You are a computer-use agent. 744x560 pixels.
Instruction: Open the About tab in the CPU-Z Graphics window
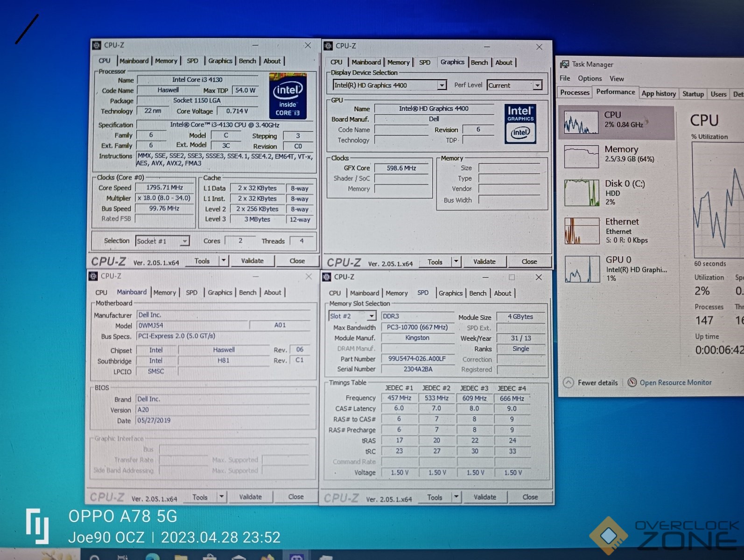coord(504,63)
